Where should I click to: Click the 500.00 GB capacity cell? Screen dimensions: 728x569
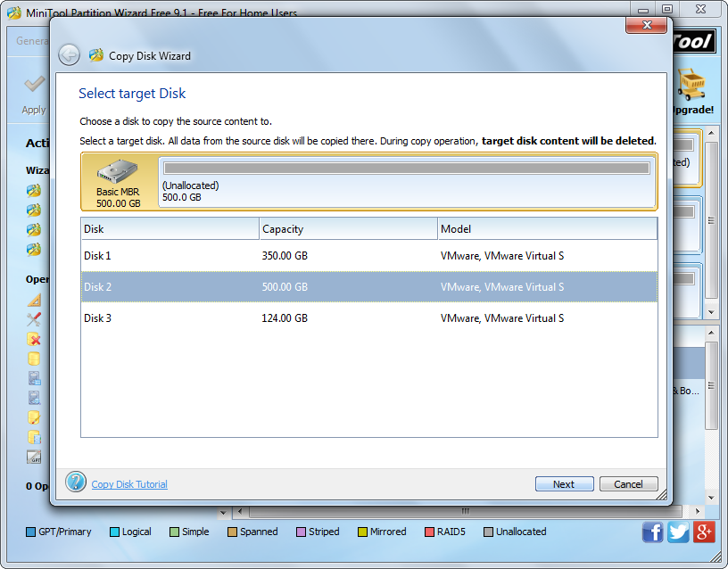(x=285, y=287)
